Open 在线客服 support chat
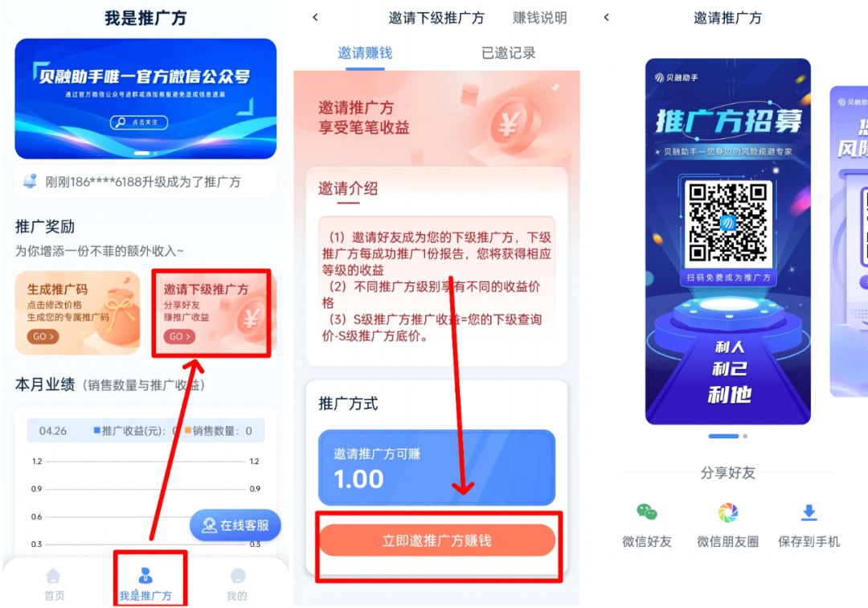 235,525
